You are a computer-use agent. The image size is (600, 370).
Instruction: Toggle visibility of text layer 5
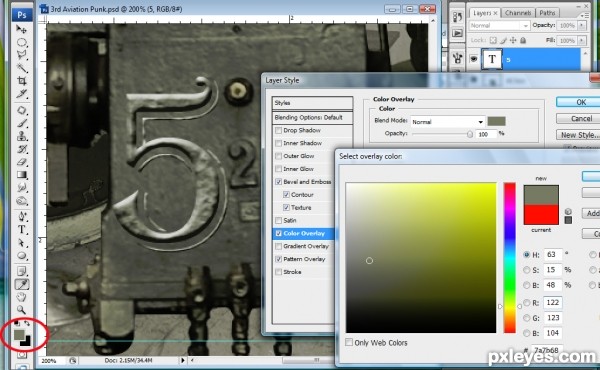point(474,59)
